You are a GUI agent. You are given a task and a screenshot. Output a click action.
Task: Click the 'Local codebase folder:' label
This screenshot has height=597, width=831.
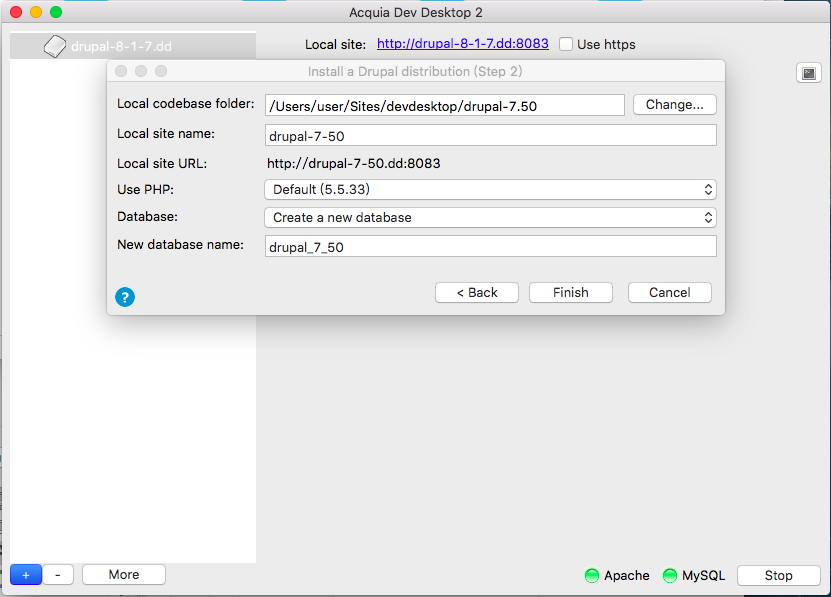[x=185, y=103]
